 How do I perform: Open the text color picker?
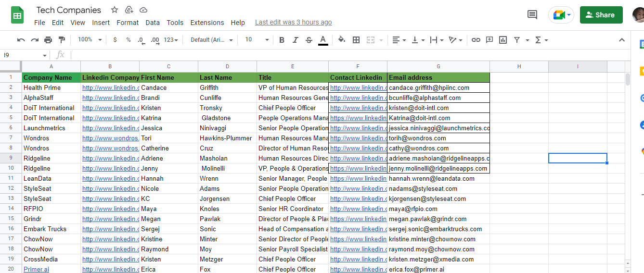pyautogui.click(x=323, y=40)
